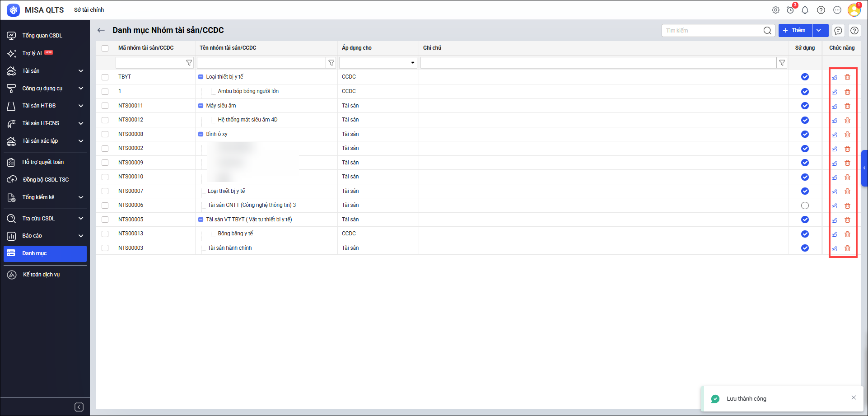Tick the checkbox for row NTS00011
868x416 pixels.
pos(105,106)
